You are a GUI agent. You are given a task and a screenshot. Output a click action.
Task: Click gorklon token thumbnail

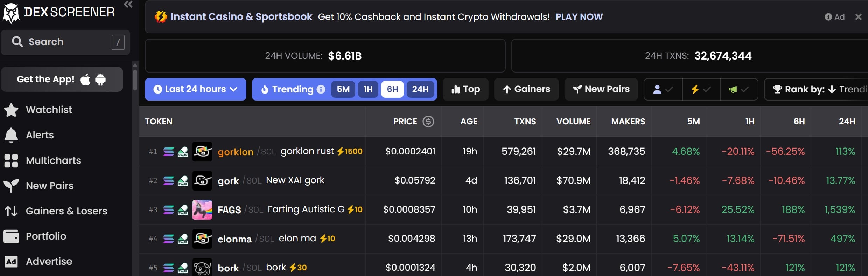(202, 152)
